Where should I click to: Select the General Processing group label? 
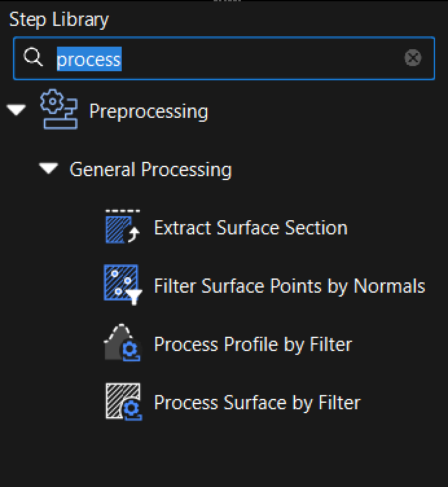click(150, 170)
